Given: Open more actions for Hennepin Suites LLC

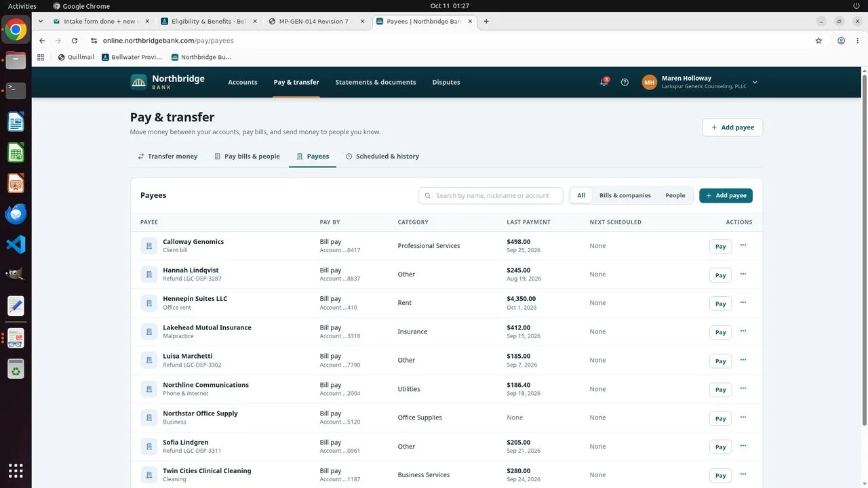Looking at the screenshot, I should [x=743, y=302].
